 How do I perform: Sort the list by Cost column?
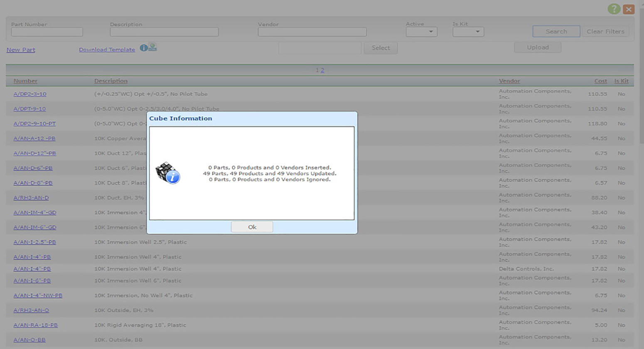tap(600, 81)
